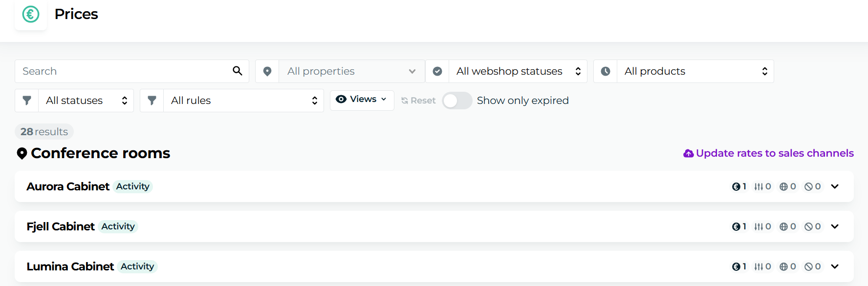The height and width of the screenshot is (286, 868).
Task: Click the location pin properties icon
Action: (267, 71)
